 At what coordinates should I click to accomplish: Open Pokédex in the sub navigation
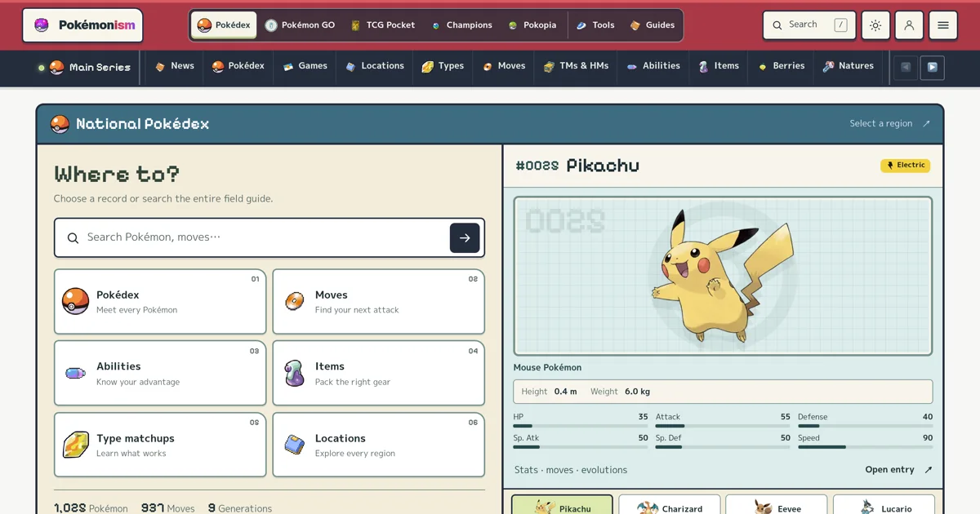click(238, 66)
